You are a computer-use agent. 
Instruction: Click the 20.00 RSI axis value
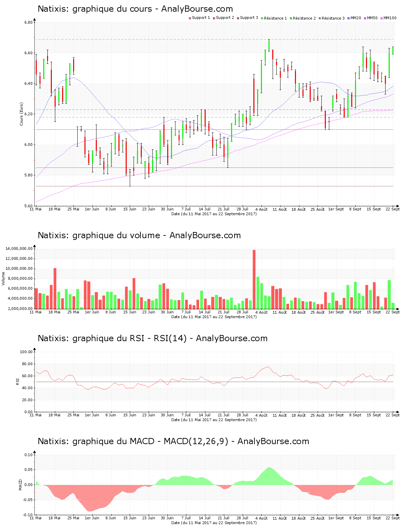coord(27,400)
